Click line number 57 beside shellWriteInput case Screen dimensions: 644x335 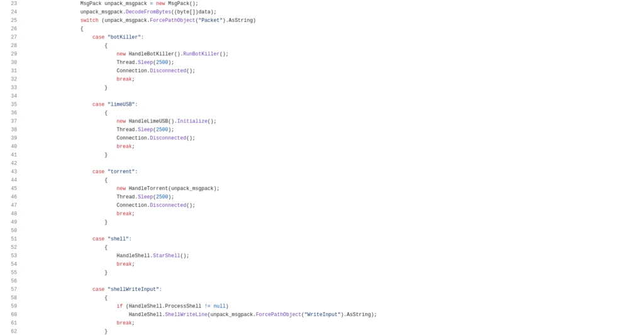(x=14, y=289)
